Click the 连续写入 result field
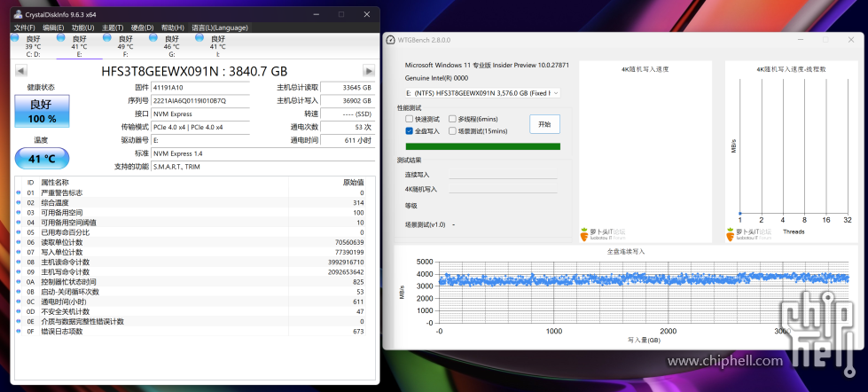Screen dimensions: 868x392 503,175
